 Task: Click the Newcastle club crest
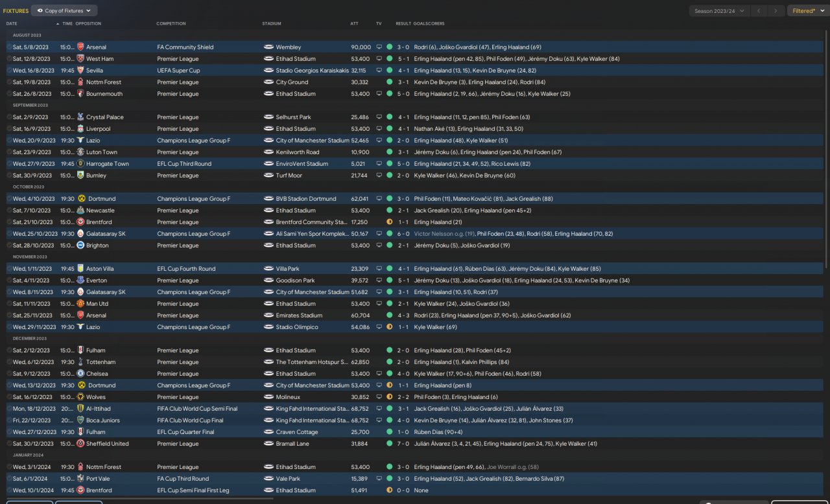[x=80, y=211]
